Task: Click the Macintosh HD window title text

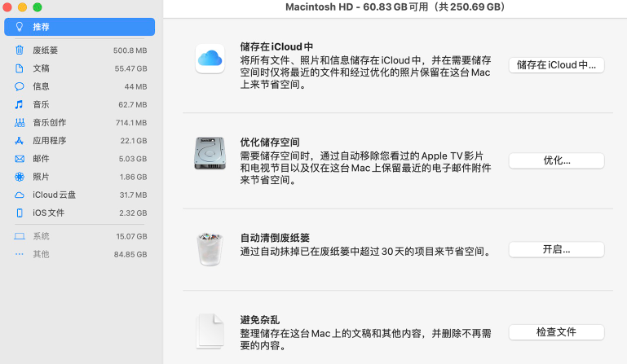Action: [395, 7]
